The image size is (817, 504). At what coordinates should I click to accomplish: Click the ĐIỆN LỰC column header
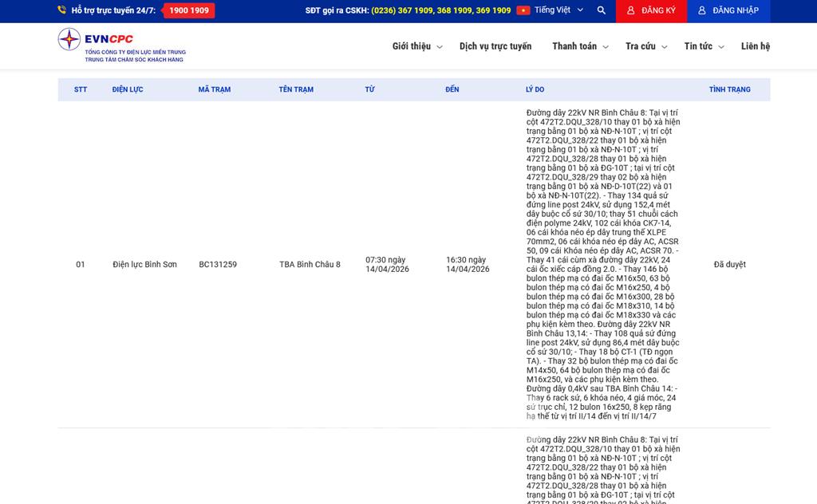coord(128,89)
